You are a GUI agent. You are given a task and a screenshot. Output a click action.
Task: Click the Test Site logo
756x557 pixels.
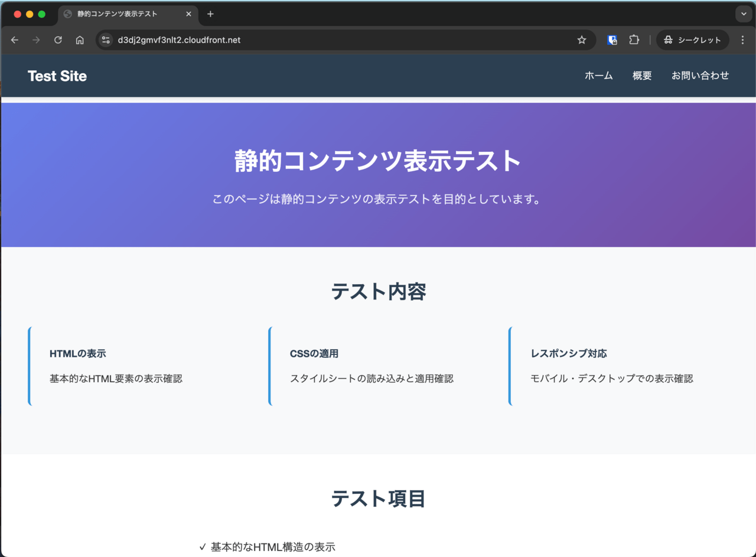pos(57,76)
